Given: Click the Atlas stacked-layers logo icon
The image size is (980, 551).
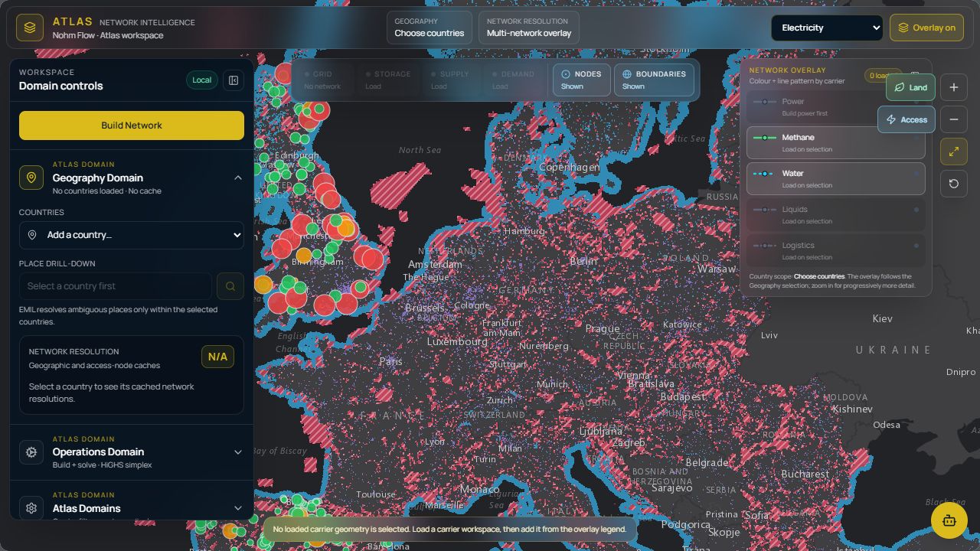Looking at the screenshot, I should [x=29, y=28].
